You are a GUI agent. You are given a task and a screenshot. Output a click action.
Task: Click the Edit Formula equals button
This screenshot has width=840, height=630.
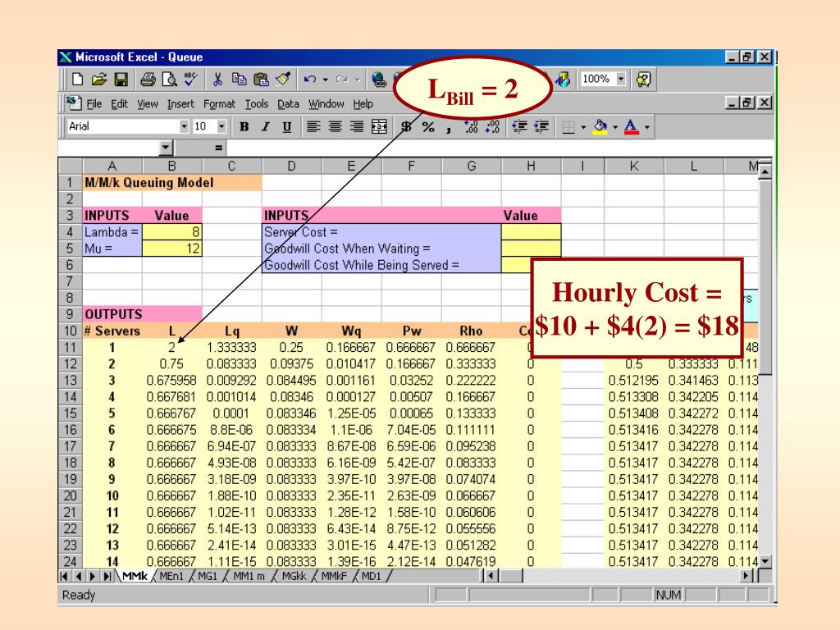218,148
